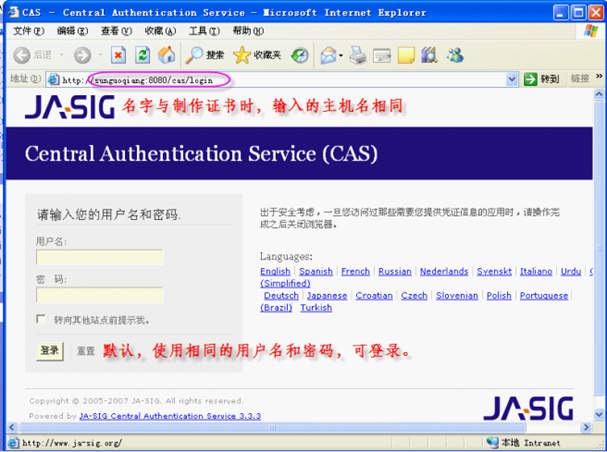Select the Italiano language link
Viewport: 607px width, 452px height.
click(x=536, y=272)
